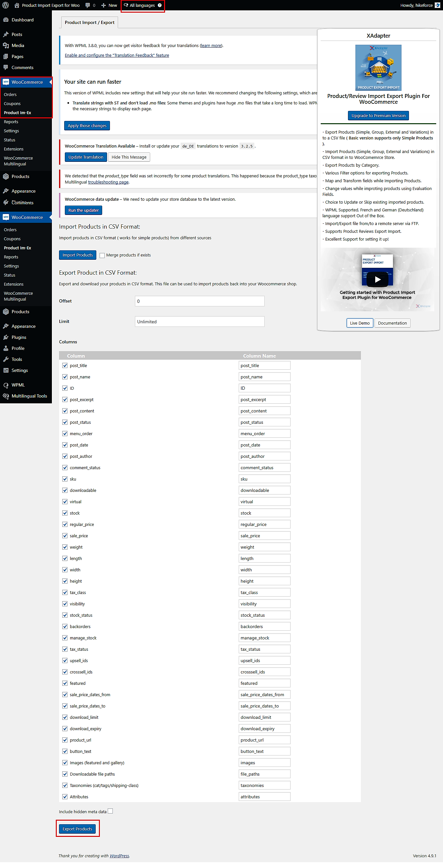
Task: Click the Plugins plug icon
Action: tap(6, 337)
